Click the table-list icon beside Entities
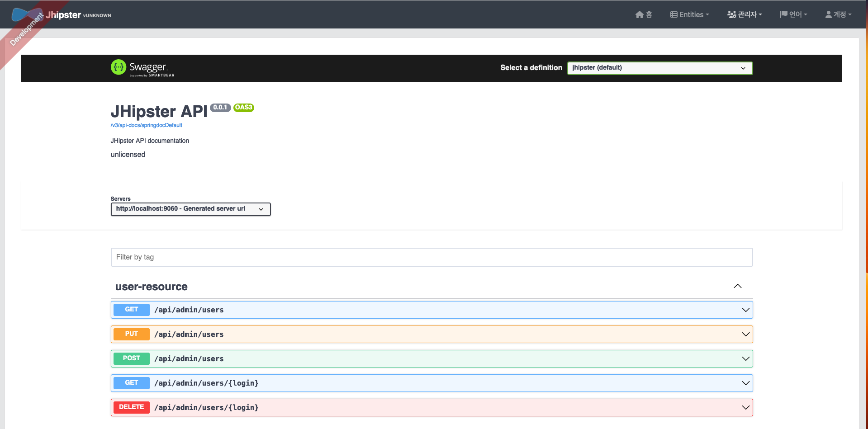Image resolution: width=868 pixels, height=429 pixels. [x=674, y=14]
